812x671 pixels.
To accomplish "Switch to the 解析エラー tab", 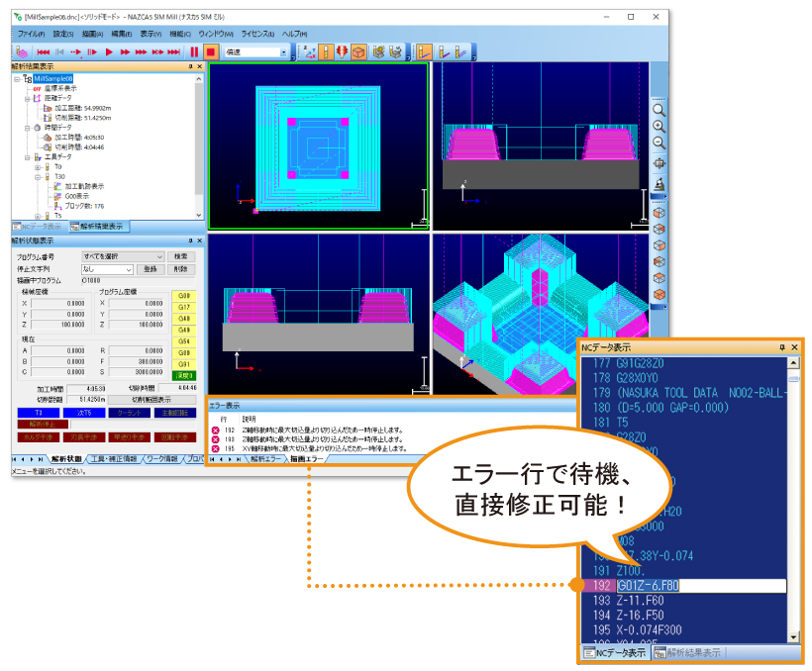I will tap(265, 459).
